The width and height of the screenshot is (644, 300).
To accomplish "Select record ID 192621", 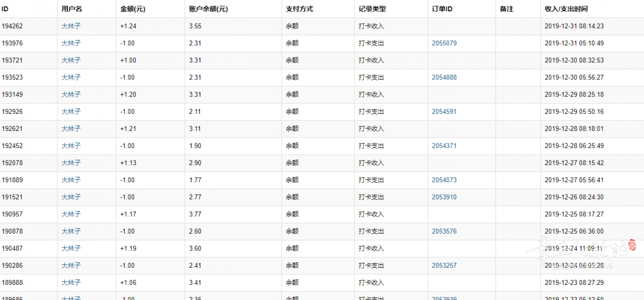I will (x=12, y=129).
